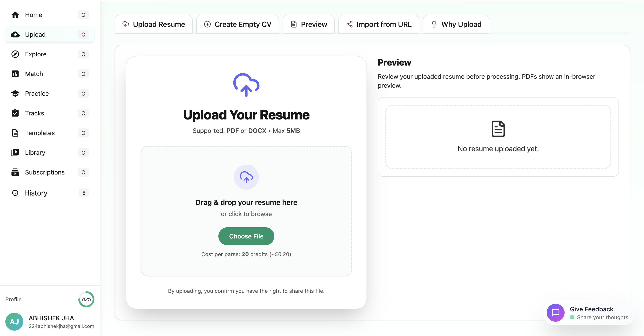Click the purple Give Feedback chat icon

point(555,313)
